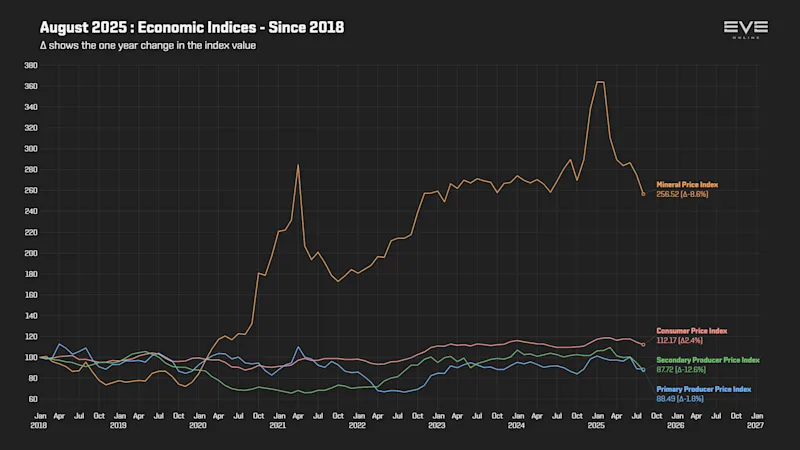Click the y-axis label '180'

pos(31,274)
